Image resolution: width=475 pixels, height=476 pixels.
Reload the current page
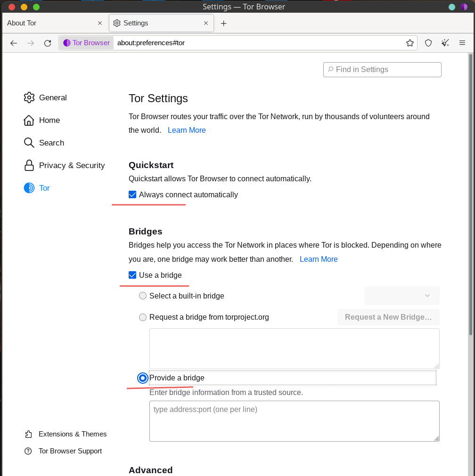(48, 43)
